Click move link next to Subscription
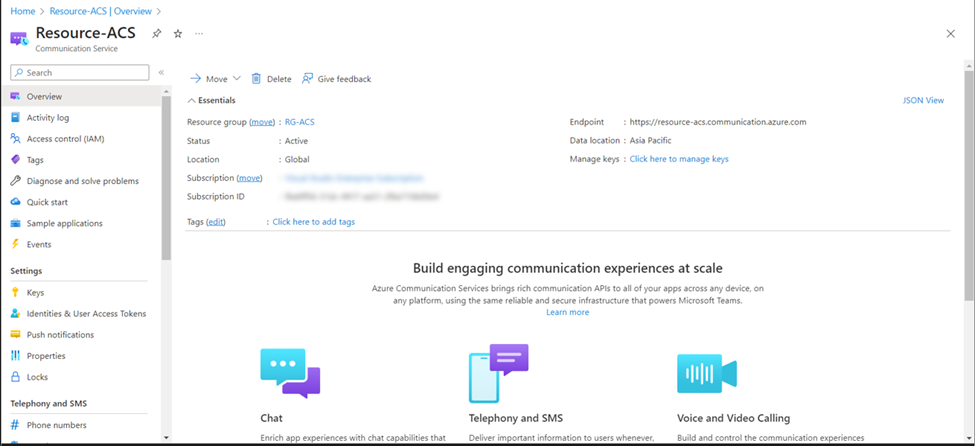Screen dimensions: 975x446 point(249,178)
